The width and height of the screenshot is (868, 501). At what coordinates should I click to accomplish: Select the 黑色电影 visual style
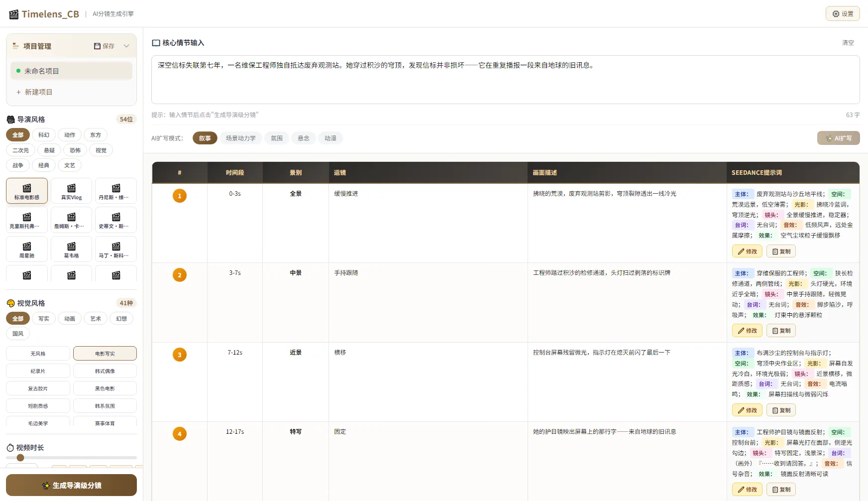(x=105, y=388)
